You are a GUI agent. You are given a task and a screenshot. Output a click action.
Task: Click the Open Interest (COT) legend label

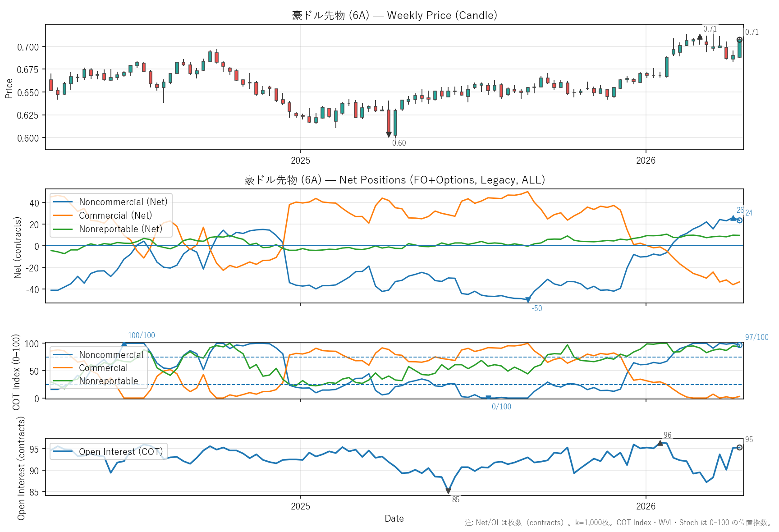(120, 452)
